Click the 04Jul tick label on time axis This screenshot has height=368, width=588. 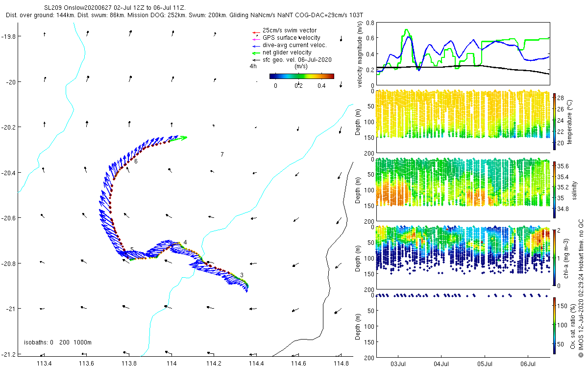click(x=441, y=364)
